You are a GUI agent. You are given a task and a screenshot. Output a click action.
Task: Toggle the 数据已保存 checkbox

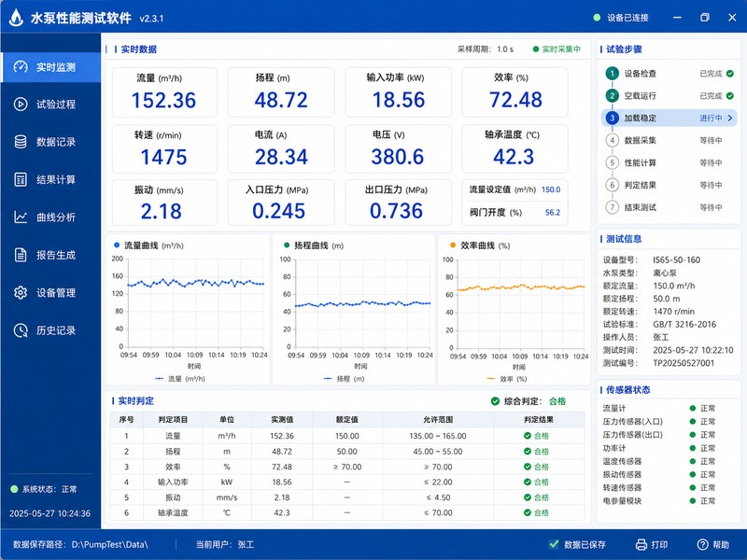554,544
